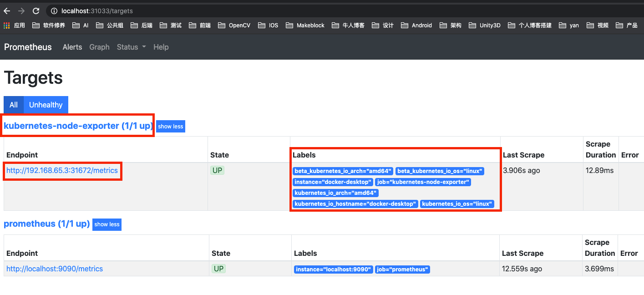Open the 产品 bookmark folder

pos(627,25)
